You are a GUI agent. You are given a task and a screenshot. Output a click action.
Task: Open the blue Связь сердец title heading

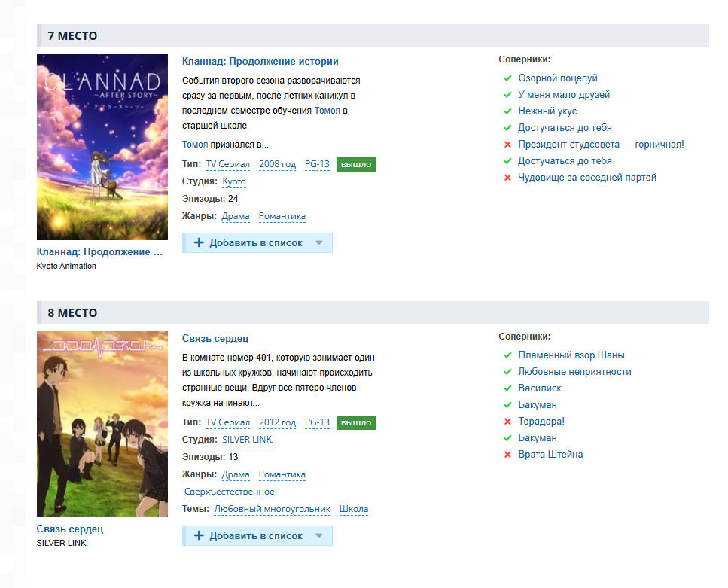tap(215, 338)
